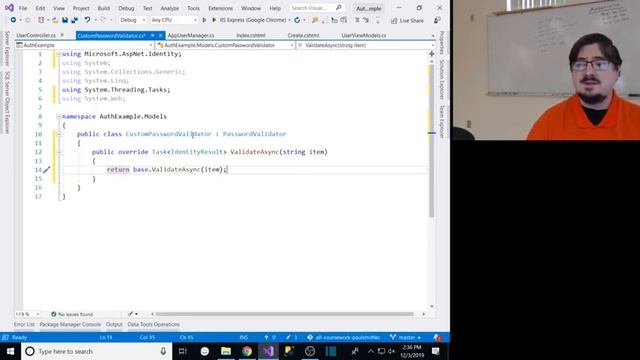Open the File menu
The width and height of the screenshot is (640, 360).
23,8
